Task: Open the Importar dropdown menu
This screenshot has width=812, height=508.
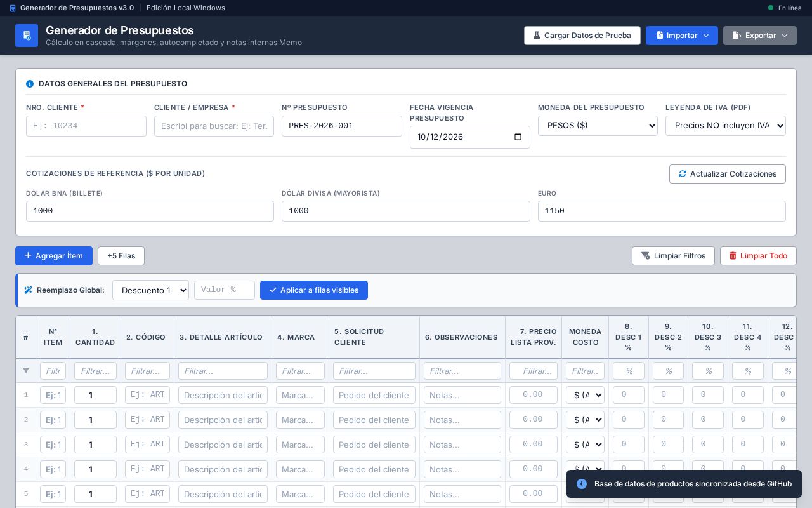Action: pyautogui.click(x=682, y=36)
